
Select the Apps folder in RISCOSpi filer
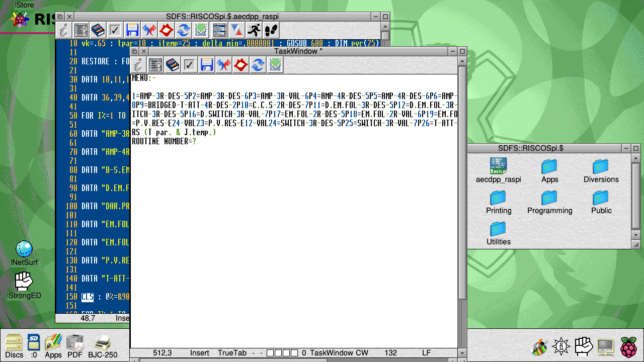click(549, 170)
